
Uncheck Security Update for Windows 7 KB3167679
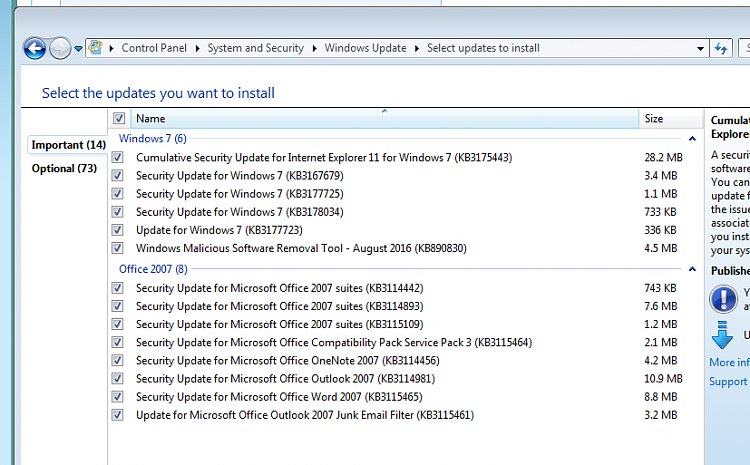(x=118, y=176)
